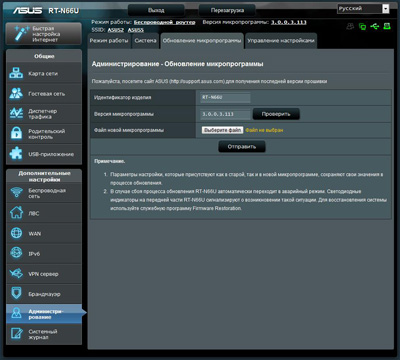This screenshot has height=360, width=400.
Task: Click the Перезагрузка reboot button
Action: click(x=227, y=10)
